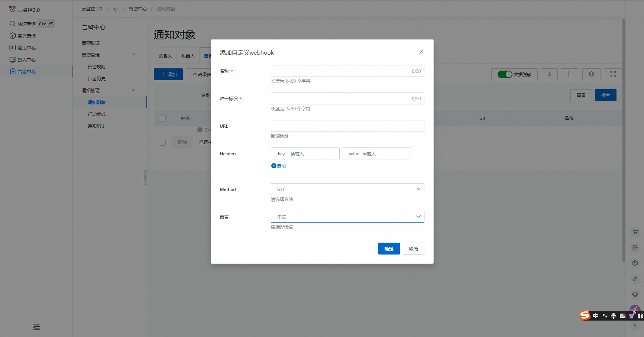The height and width of the screenshot is (337, 644).
Task: Click the 唯一标识 input field
Action: (347, 98)
